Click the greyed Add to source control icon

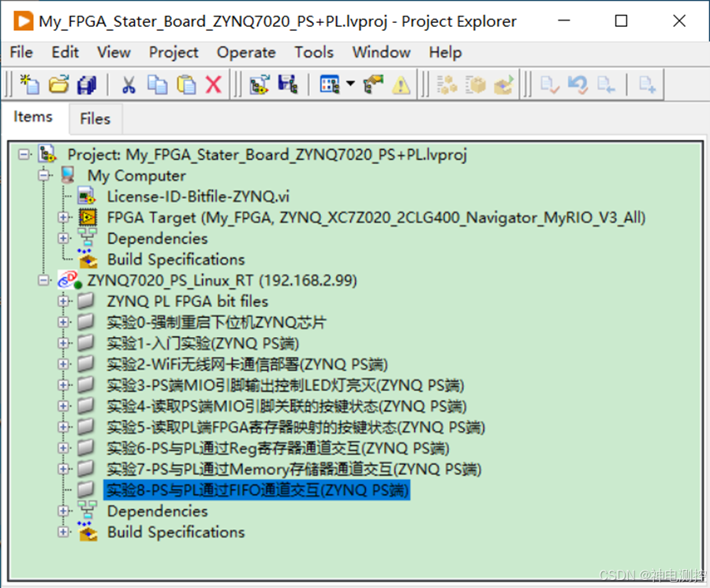coord(647,84)
